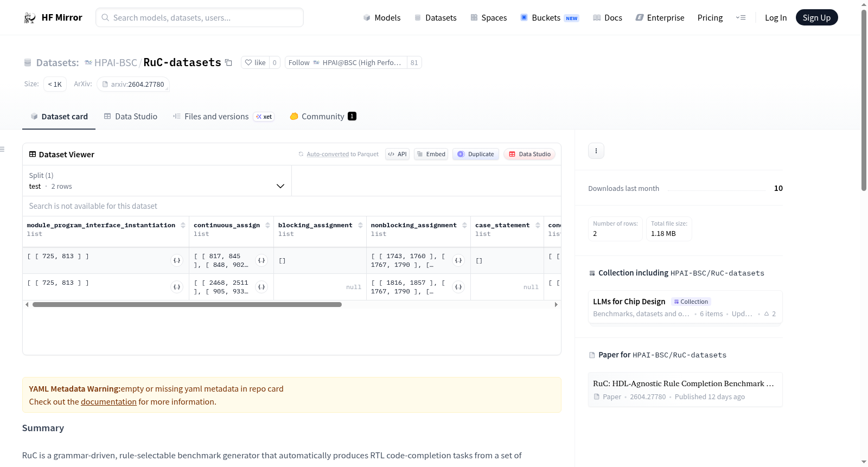Click the like count 0
This screenshot has width=868, height=467.
tap(275, 63)
